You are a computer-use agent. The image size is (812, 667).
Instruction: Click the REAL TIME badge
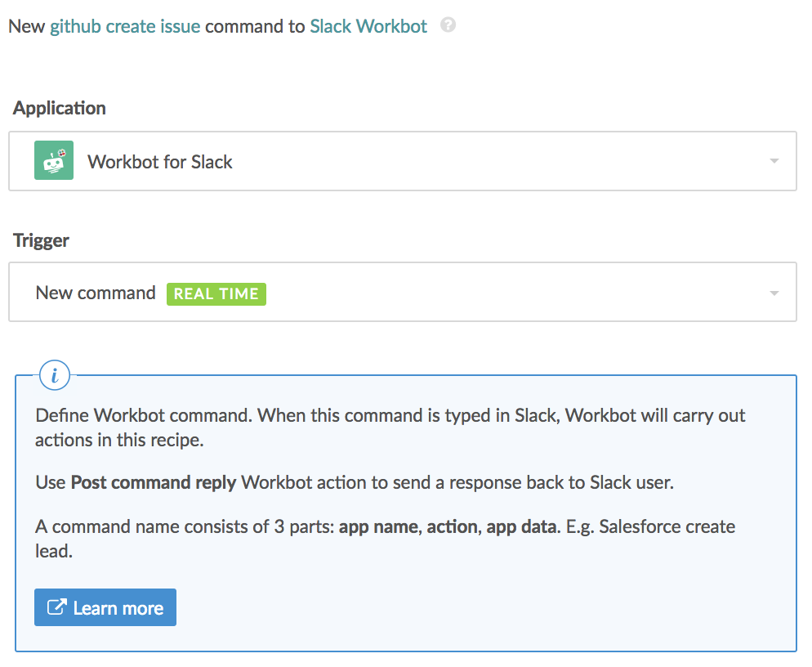pyautogui.click(x=216, y=293)
